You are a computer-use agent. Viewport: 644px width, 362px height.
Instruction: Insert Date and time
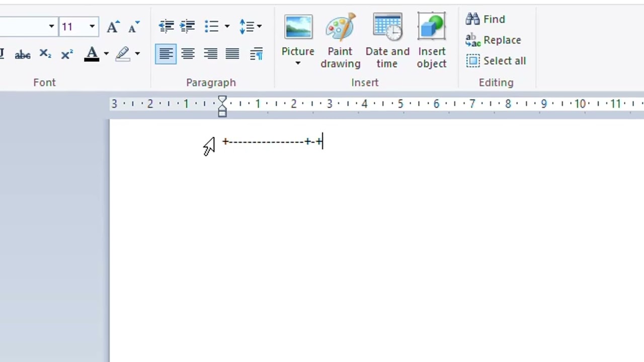pos(387,41)
